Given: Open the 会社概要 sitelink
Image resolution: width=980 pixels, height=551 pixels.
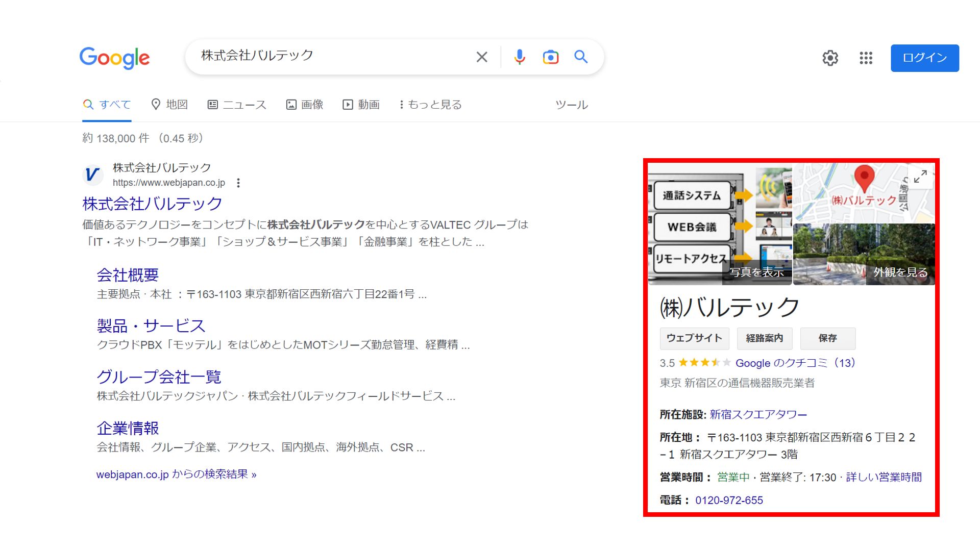Looking at the screenshot, I should (x=128, y=275).
